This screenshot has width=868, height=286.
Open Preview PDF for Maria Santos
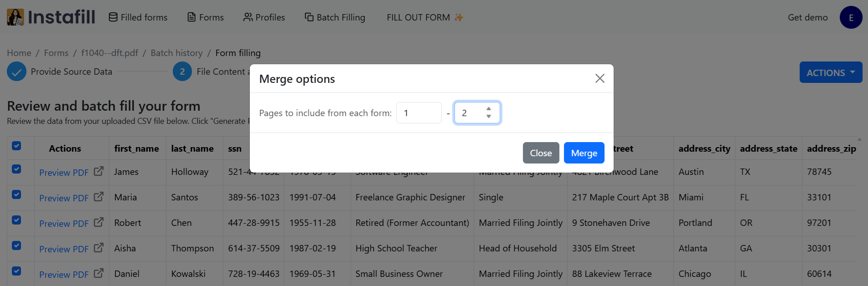click(64, 198)
